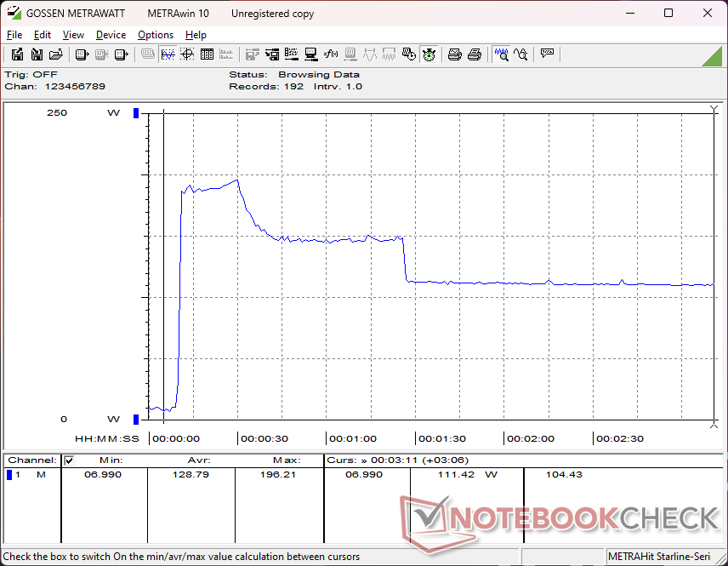The width and height of the screenshot is (728, 566).
Task: Click the first save disk toolbar icon
Action: pyautogui.click(x=17, y=54)
